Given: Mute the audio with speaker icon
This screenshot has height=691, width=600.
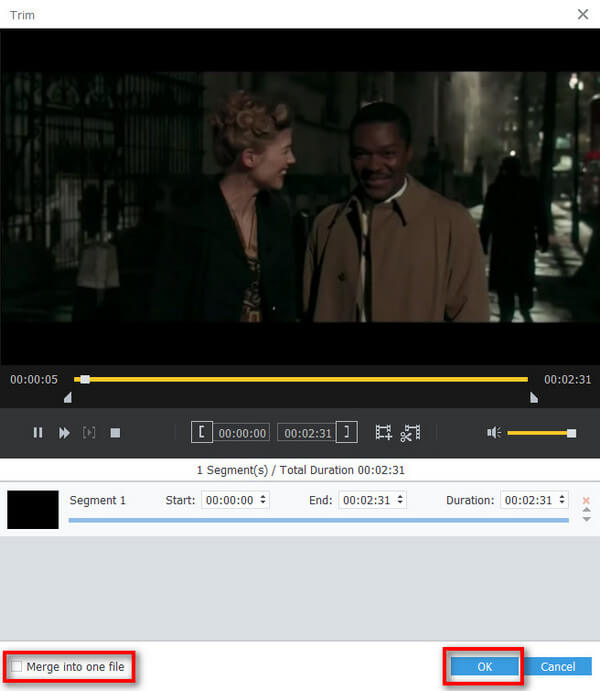Looking at the screenshot, I should (x=493, y=433).
